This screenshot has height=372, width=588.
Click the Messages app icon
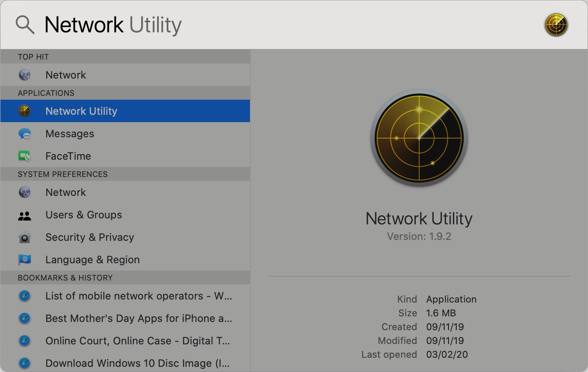[25, 133]
